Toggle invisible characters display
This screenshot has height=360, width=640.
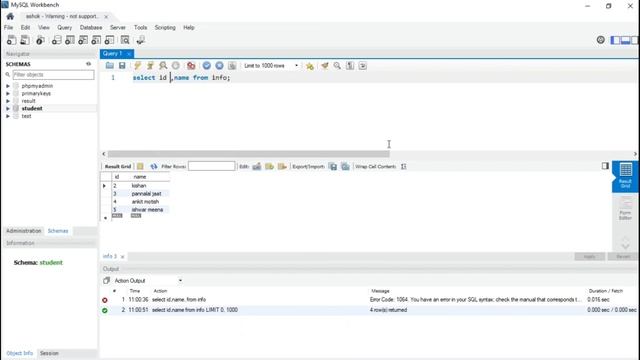[x=350, y=65]
